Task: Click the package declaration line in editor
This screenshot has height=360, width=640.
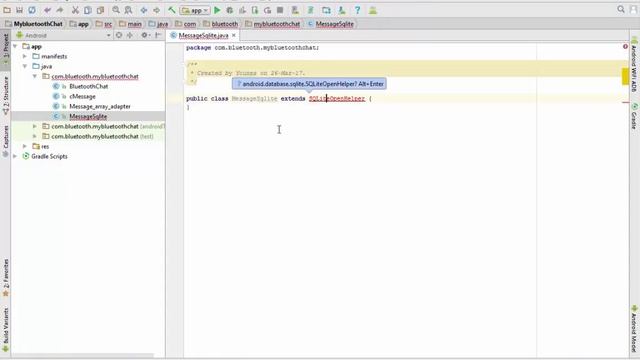Action: [253, 48]
